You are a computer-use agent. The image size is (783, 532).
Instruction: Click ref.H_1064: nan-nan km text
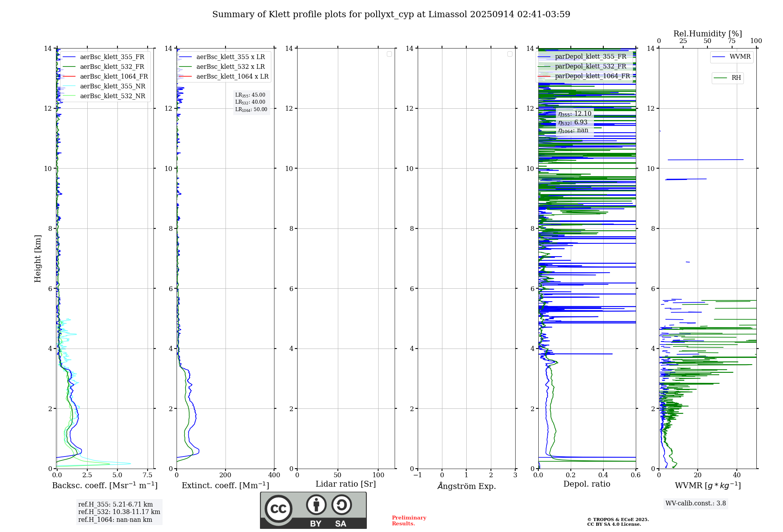(115, 519)
